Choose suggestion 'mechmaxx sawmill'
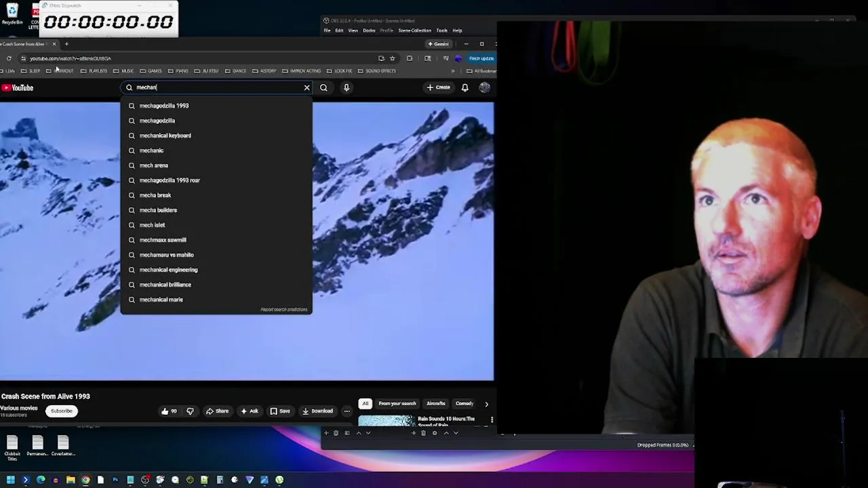 coord(216,240)
